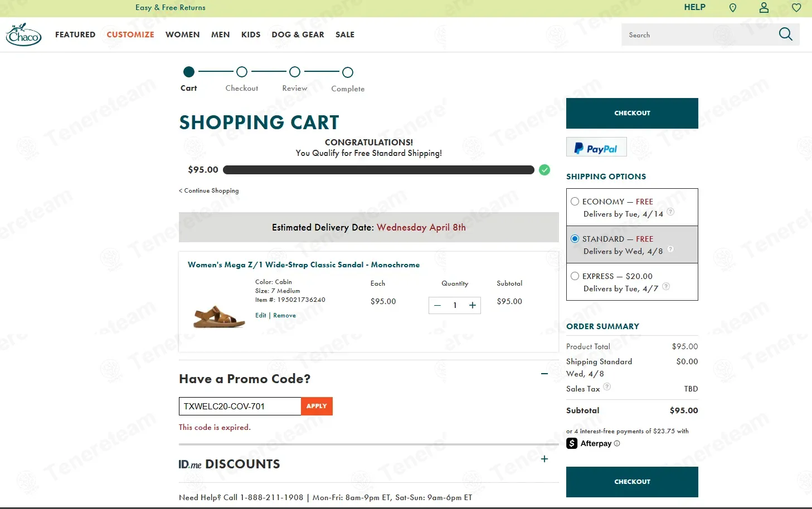The width and height of the screenshot is (812, 509).
Task: Click item number 195021736240
Action: point(302,300)
